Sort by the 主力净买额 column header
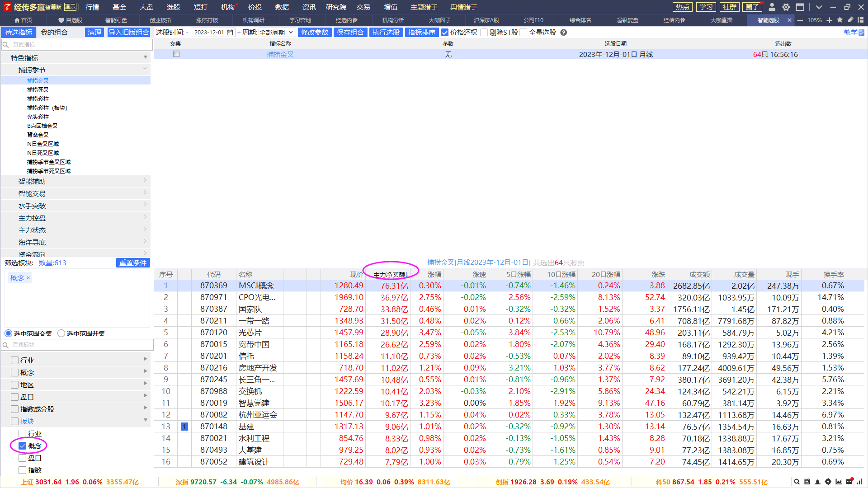 click(390, 275)
